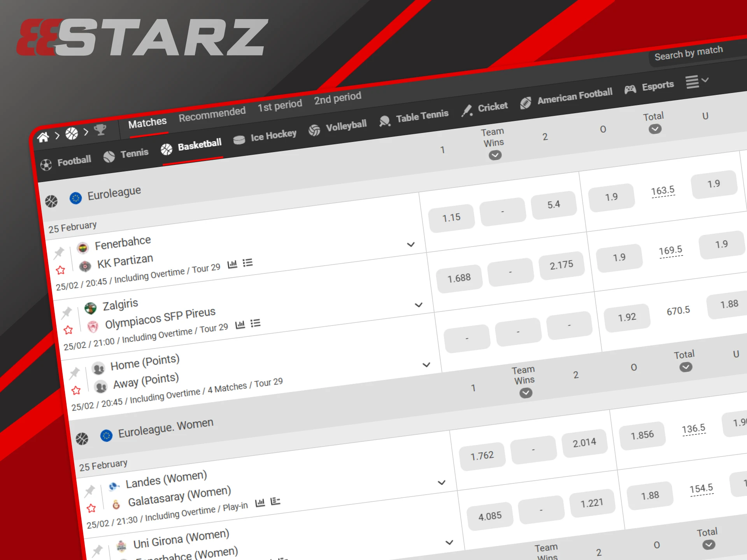The width and height of the screenshot is (747, 560).
Task: Click the Fenerbahce team logo
Action: (82, 248)
